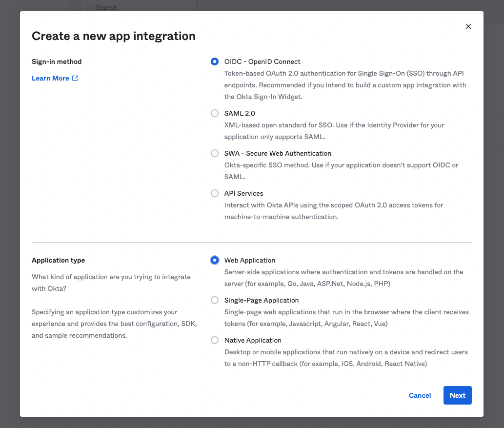The height and width of the screenshot is (428, 504).
Task: Choose SAML 2.0 as the sign-in method
Action: click(x=215, y=113)
